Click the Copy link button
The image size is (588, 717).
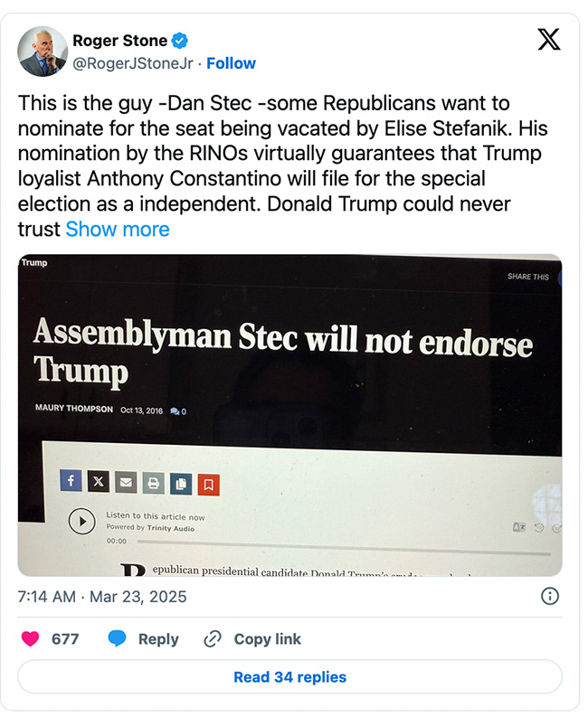[x=252, y=638]
